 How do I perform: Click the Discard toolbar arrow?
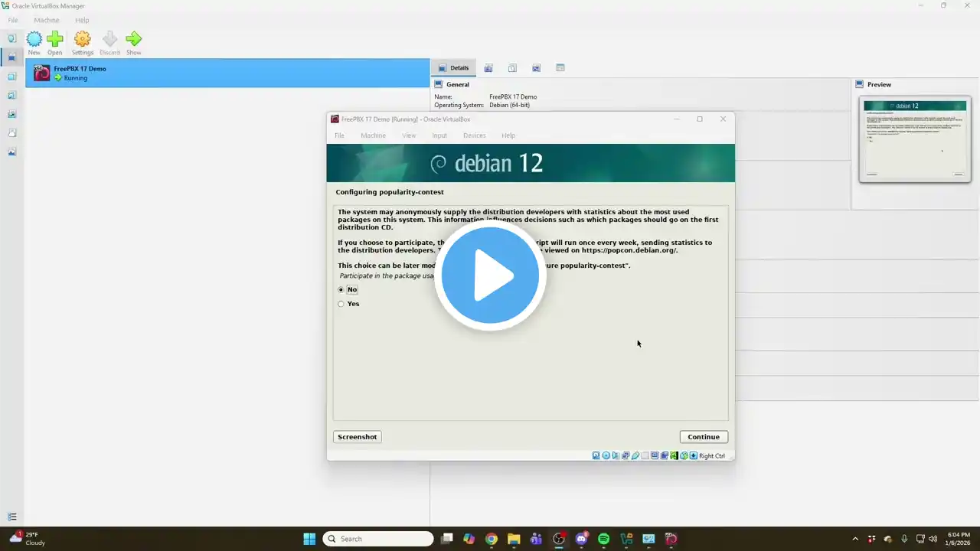point(109,43)
